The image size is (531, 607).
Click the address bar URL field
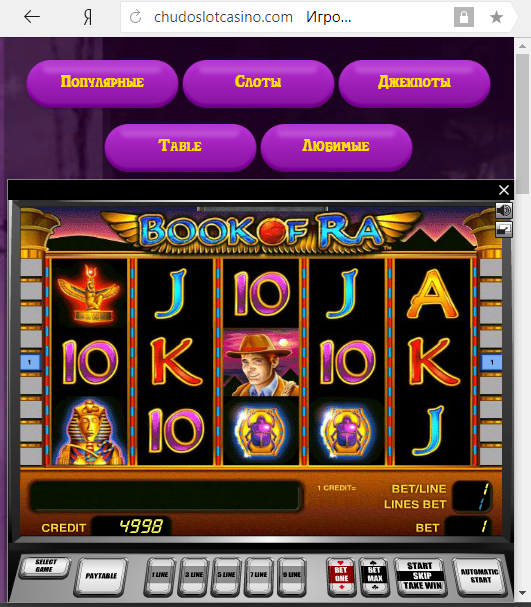click(287, 17)
